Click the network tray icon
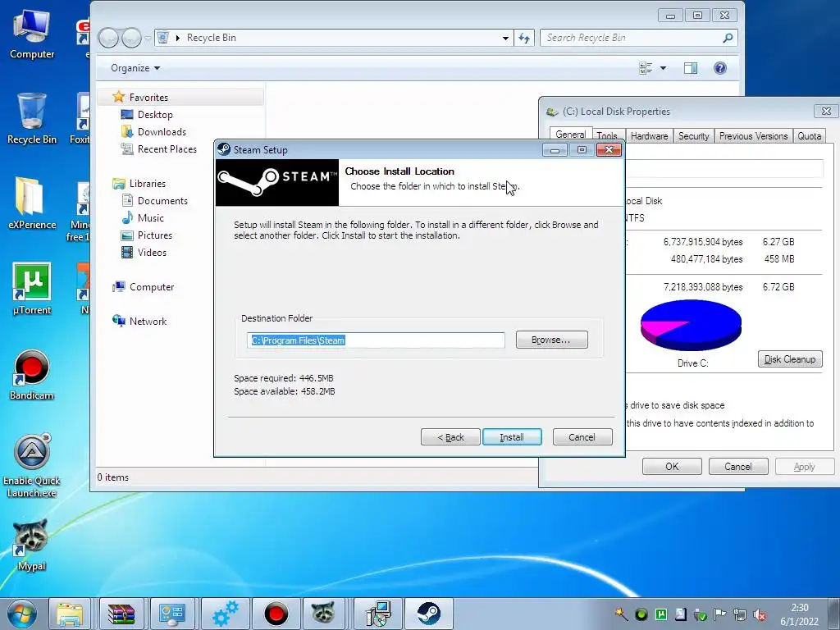The width and height of the screenshot is (840, 630). click(740, 614)
